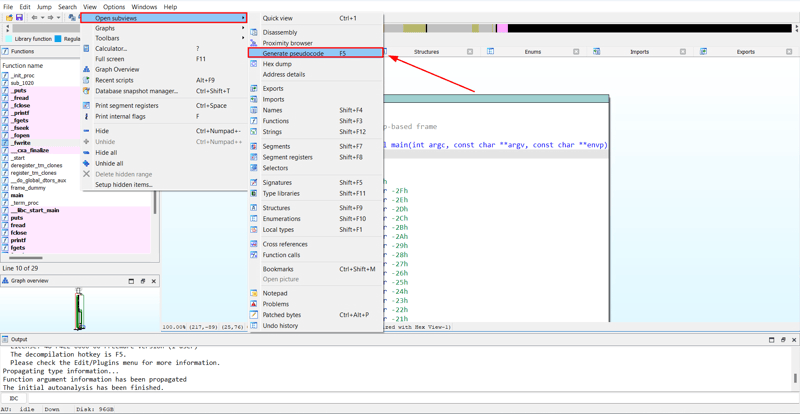
Task: Open file using the folder toolbar icon
Action: (x=9, y=18)
